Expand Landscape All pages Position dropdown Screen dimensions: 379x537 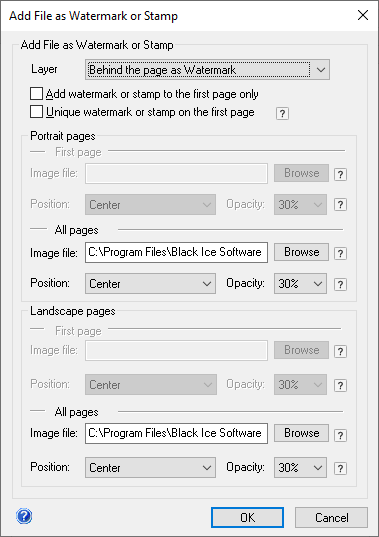(x=150, y=467)
